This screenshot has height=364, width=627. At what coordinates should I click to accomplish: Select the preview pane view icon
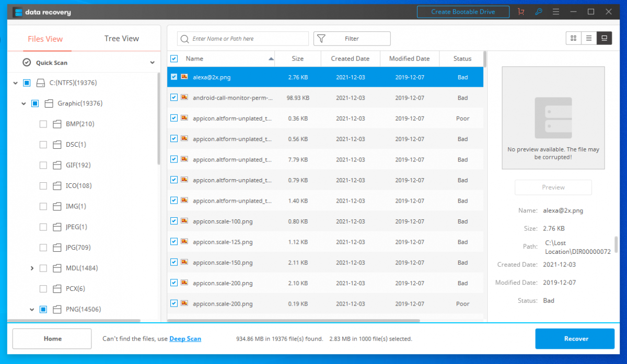point(604,38)
